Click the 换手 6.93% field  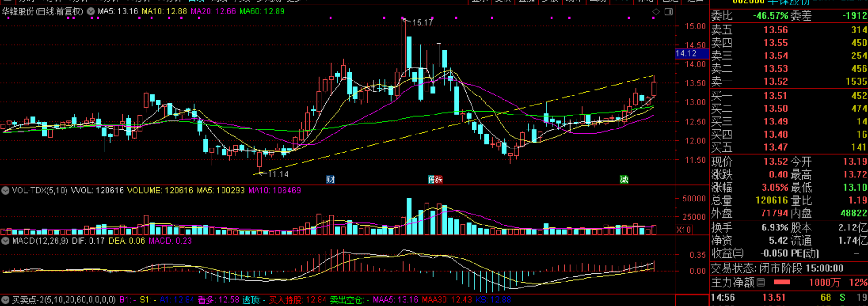click(750, 228)
